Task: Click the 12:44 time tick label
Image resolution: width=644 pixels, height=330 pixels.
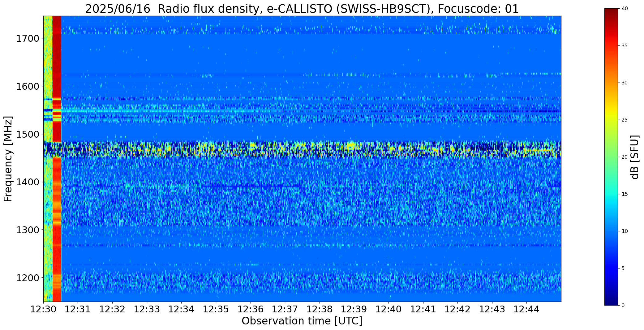Action: pyautogui.click(x=526, y=309)
